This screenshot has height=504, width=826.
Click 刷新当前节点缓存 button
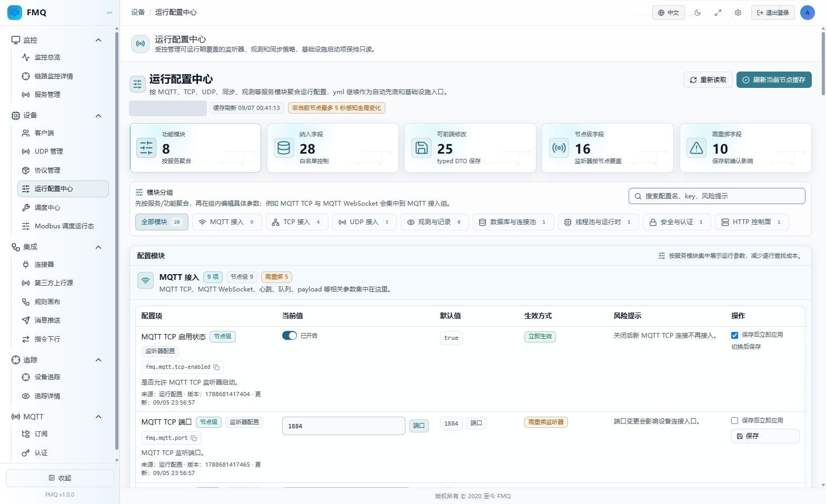774,80
